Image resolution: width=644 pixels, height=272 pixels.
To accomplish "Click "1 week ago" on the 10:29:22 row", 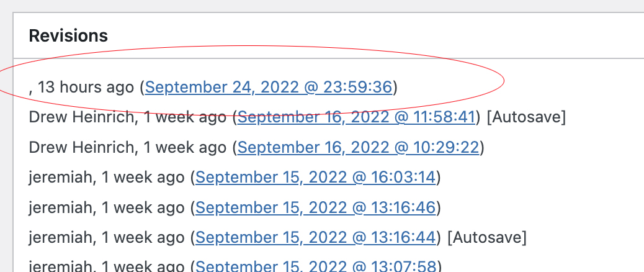I will pos(184,147).
